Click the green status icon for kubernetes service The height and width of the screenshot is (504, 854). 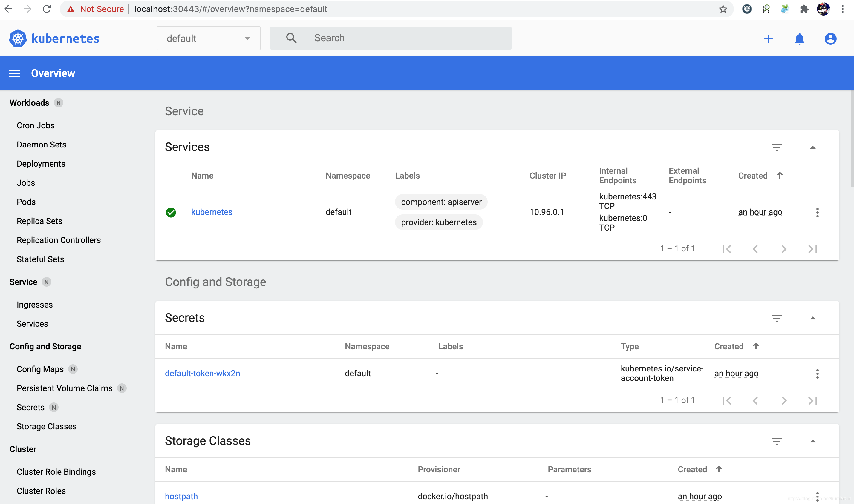(171, 213)
